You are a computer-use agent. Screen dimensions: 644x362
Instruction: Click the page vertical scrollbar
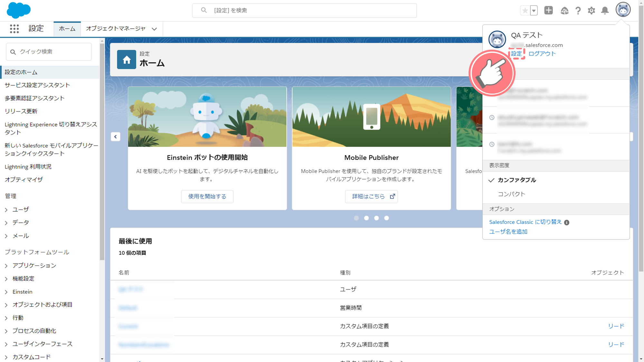pyautogui.click(x=641, y=138)
